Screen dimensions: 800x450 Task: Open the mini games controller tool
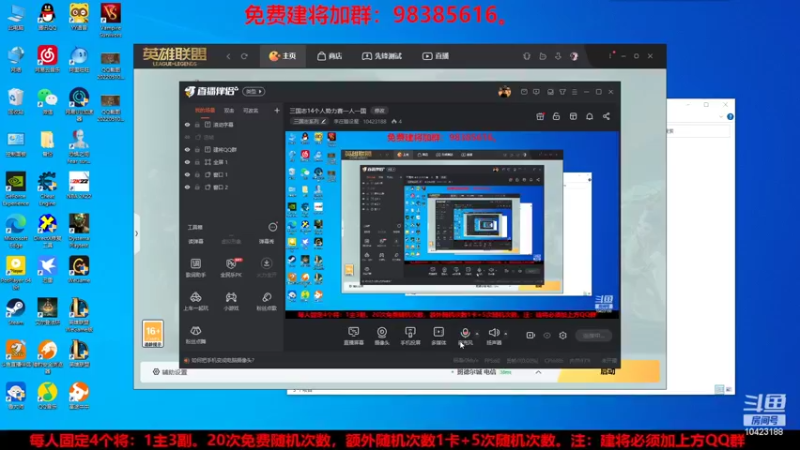(231, 301)
